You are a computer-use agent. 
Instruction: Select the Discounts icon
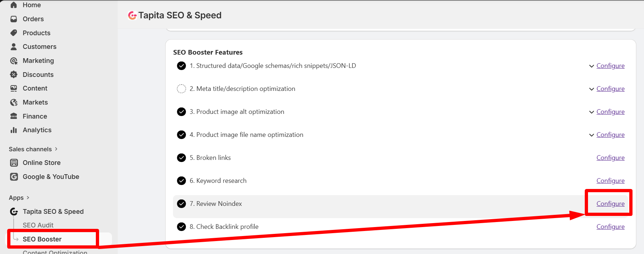click(14, 74)
